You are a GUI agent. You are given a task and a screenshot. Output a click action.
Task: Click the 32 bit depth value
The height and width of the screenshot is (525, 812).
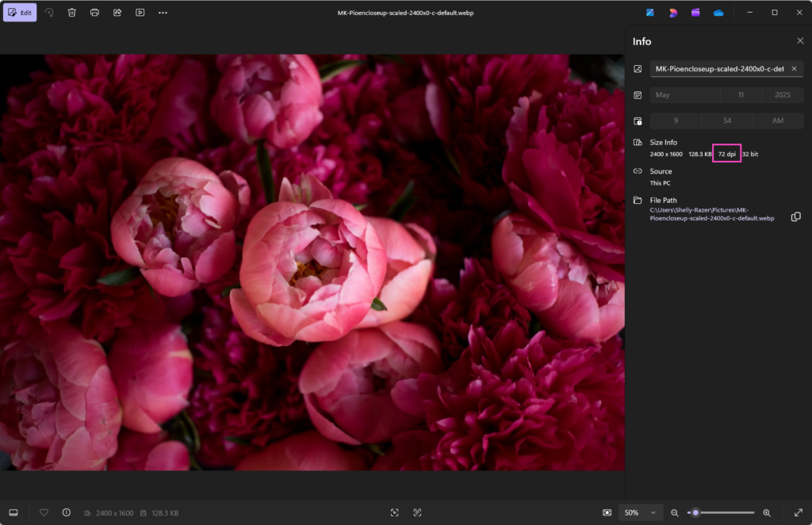coord(750,154)
